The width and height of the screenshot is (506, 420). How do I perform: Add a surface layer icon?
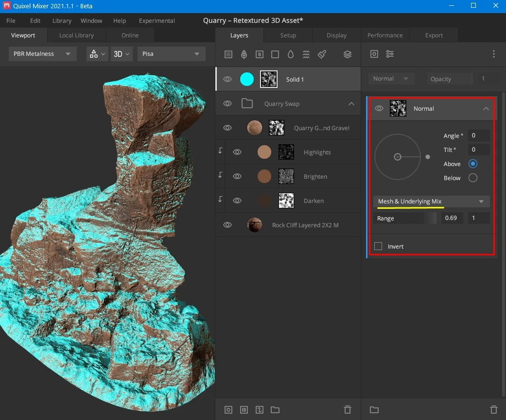pyautogui.click(x=228, y=54)
